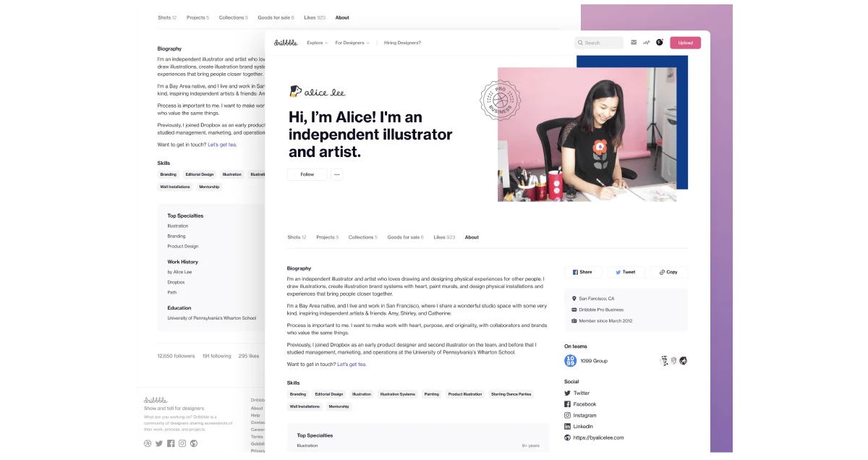Click the Dribbble script logo in back page footer

(x=155, y=399)
